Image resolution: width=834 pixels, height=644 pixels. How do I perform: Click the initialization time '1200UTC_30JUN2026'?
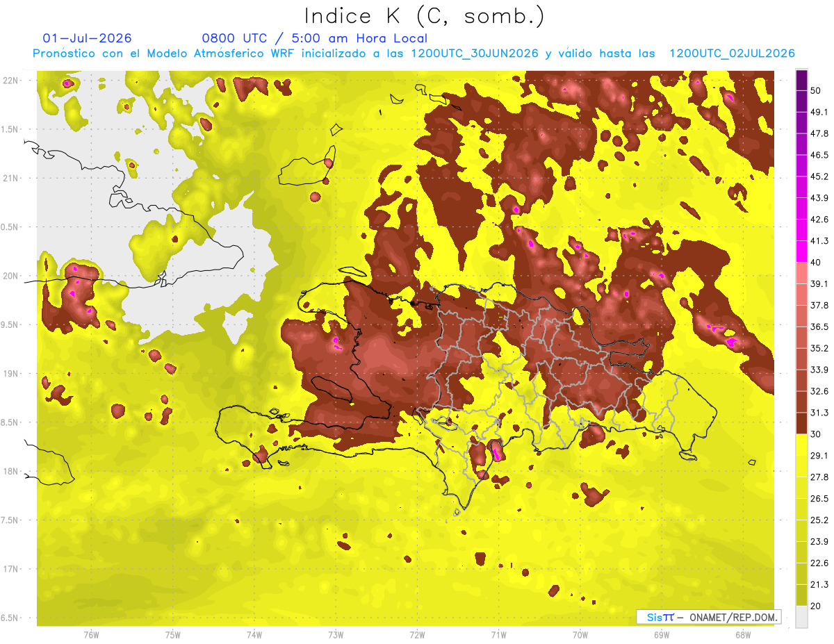click(x=475, y=53)
